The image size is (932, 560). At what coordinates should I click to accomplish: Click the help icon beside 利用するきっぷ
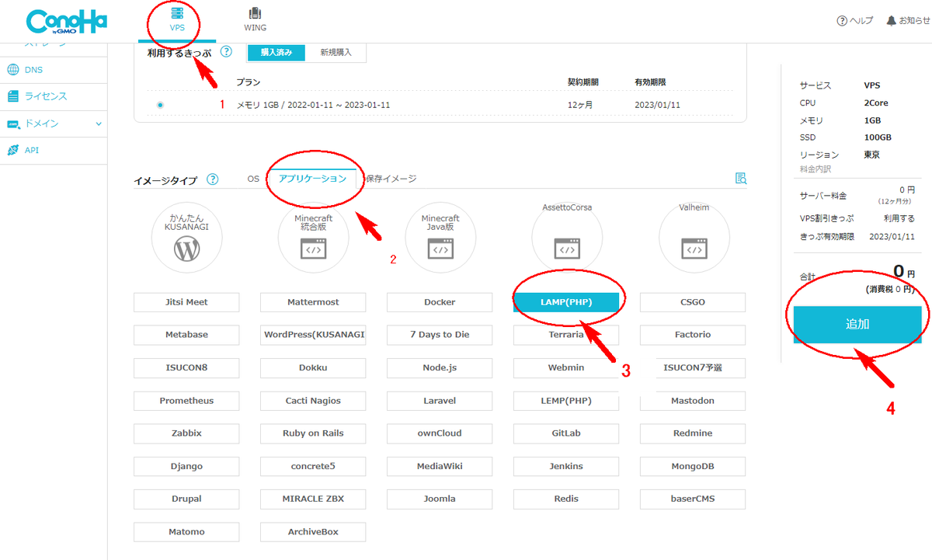pyautogui.click(x=226, y=52)
